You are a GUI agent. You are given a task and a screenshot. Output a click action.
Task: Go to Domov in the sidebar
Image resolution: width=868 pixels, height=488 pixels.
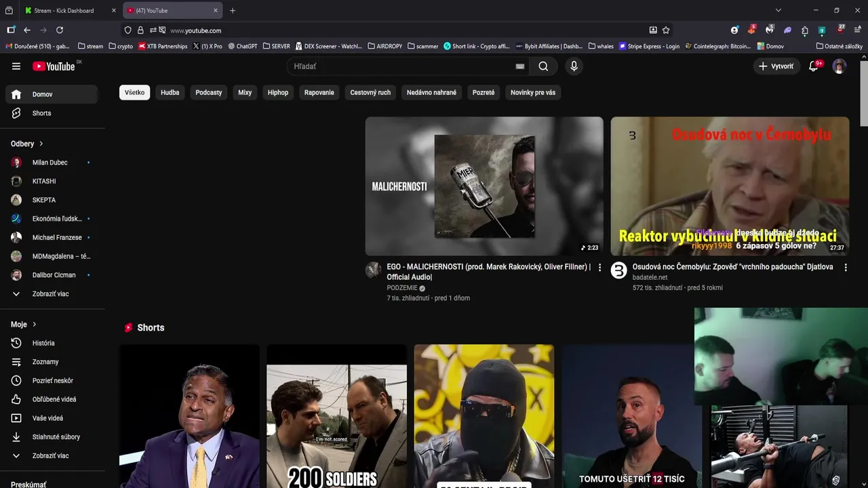pyautogui.click(x=52, y=94)
